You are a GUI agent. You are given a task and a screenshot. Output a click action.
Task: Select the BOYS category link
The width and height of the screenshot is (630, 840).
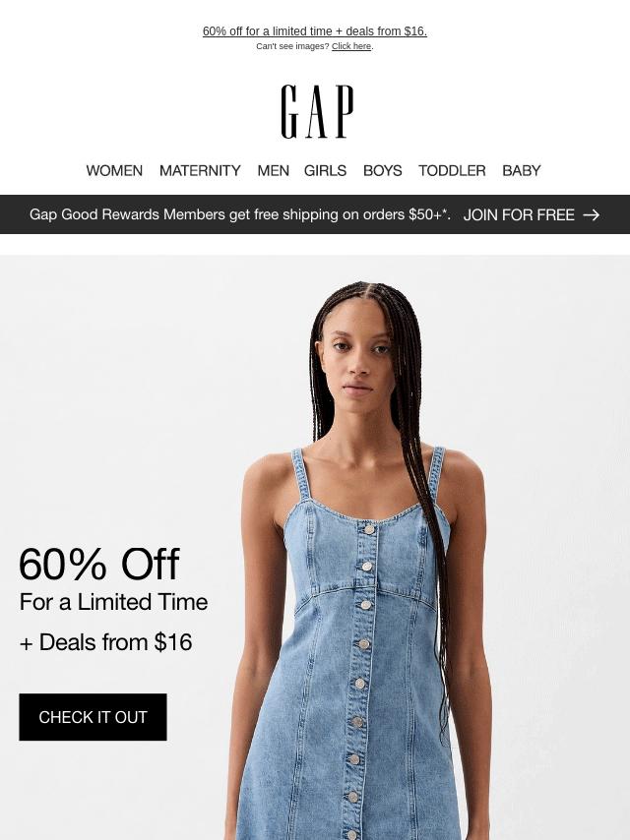click(x=382, y=170)
